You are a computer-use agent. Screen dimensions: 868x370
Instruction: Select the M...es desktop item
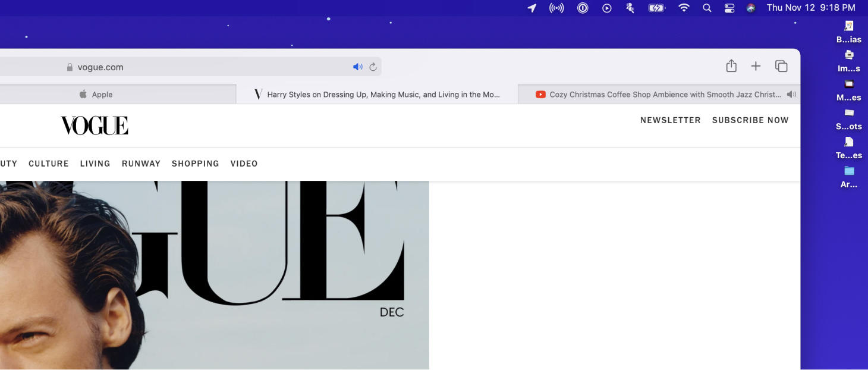click(849, 90)
